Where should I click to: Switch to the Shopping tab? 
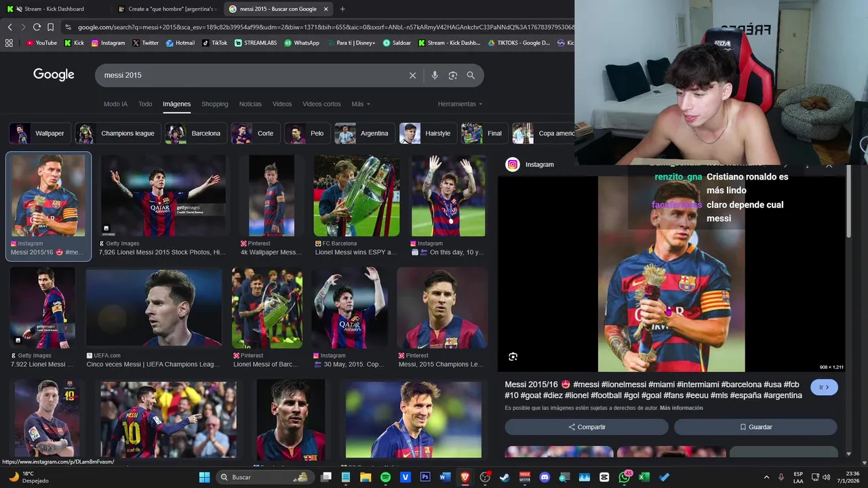coord(214,104)
